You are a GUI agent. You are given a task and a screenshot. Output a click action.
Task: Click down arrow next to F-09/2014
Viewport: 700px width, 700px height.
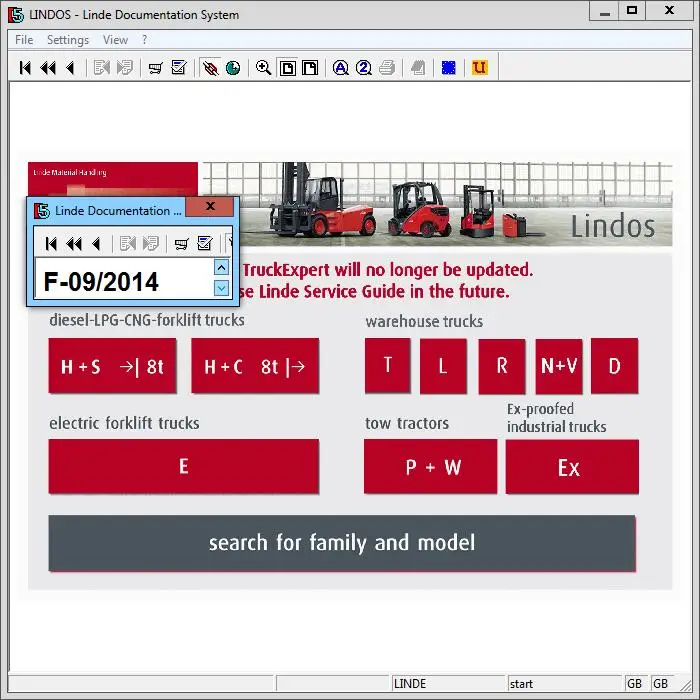[221, 288]
